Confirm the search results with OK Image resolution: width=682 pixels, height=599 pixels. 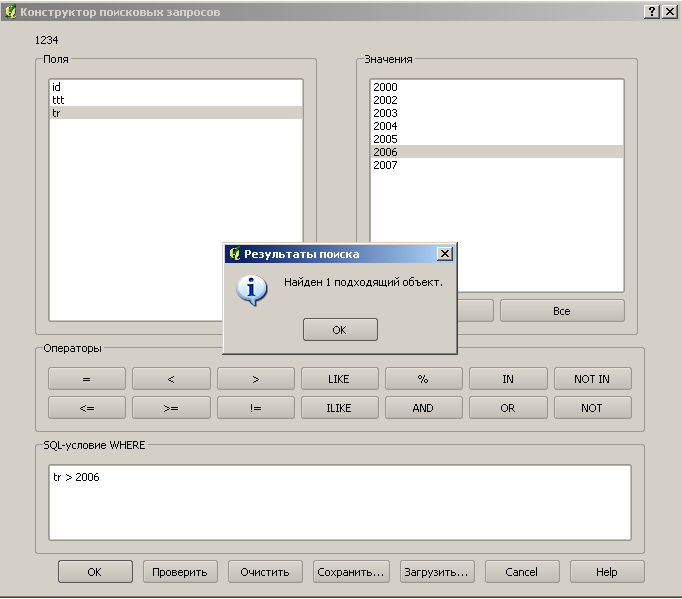click(340, 330)
